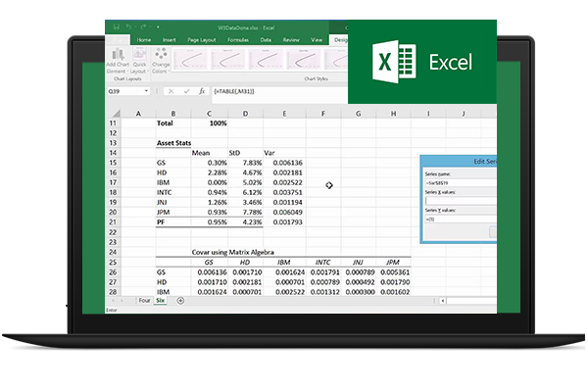Click the Series X values input field
The image size is (588, 392).
(x=461, y=201)
